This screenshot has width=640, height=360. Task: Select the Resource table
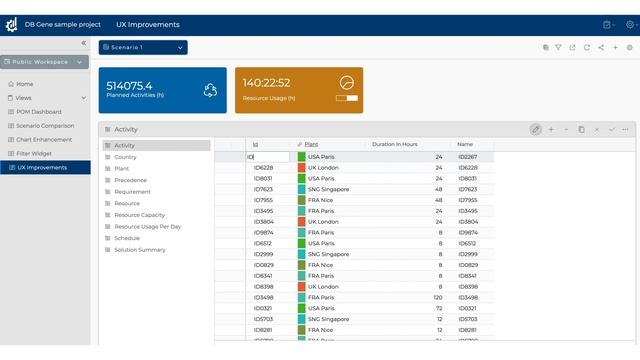(x=127, y=203)
